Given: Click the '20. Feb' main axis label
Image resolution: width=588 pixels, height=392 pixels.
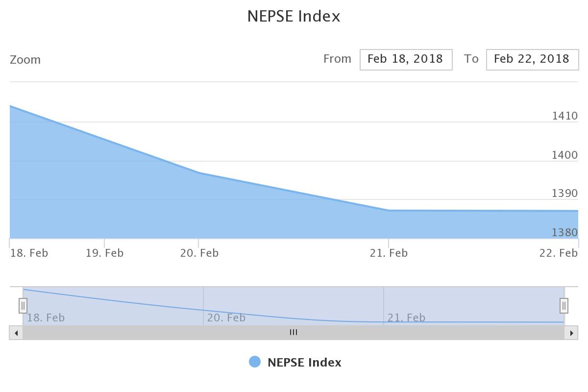Looking at the screenshot, I should (199, 253).
